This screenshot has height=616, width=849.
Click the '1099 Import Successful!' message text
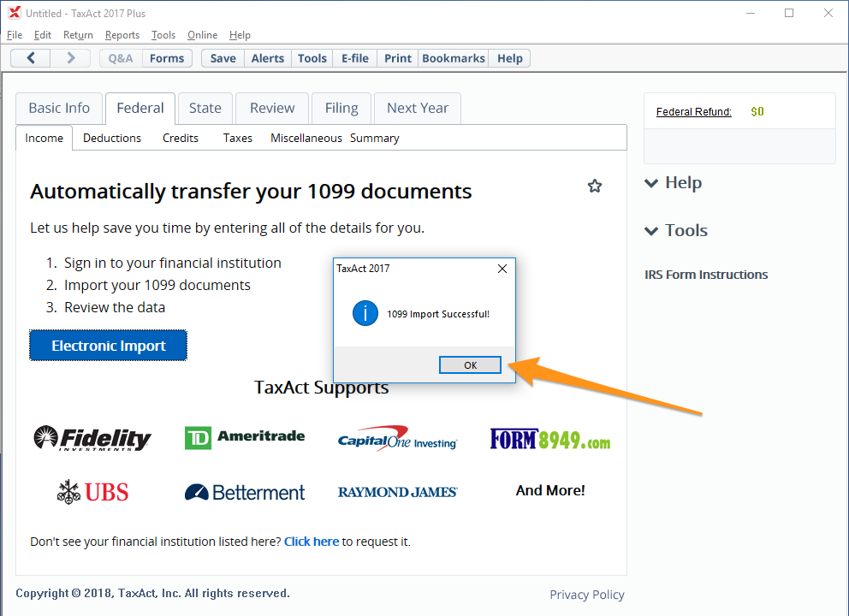pos(438,314)
